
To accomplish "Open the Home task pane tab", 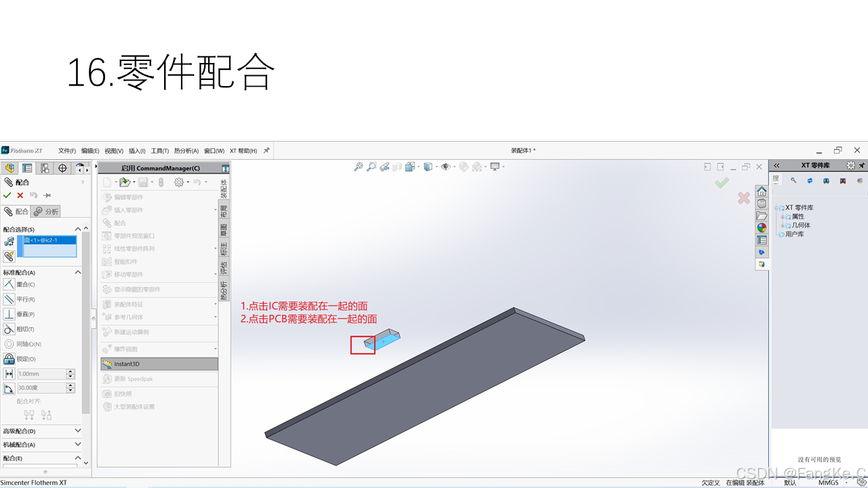I will pos(762,191).
